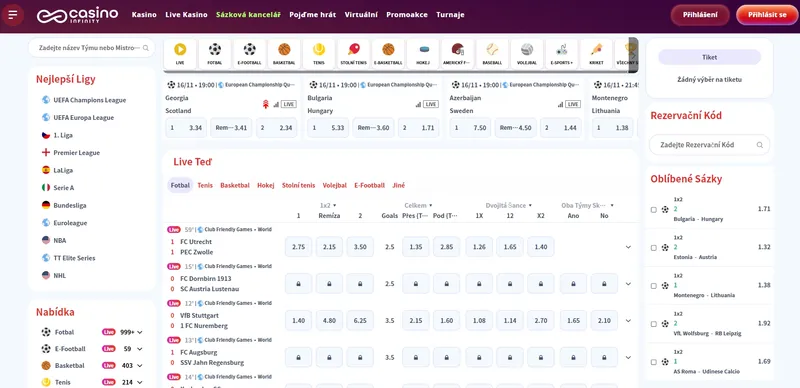Focus the Zadejte Rezervační Kód field
Image resolution: width=800 pixels, height=388 pixels.
point(709,145)
